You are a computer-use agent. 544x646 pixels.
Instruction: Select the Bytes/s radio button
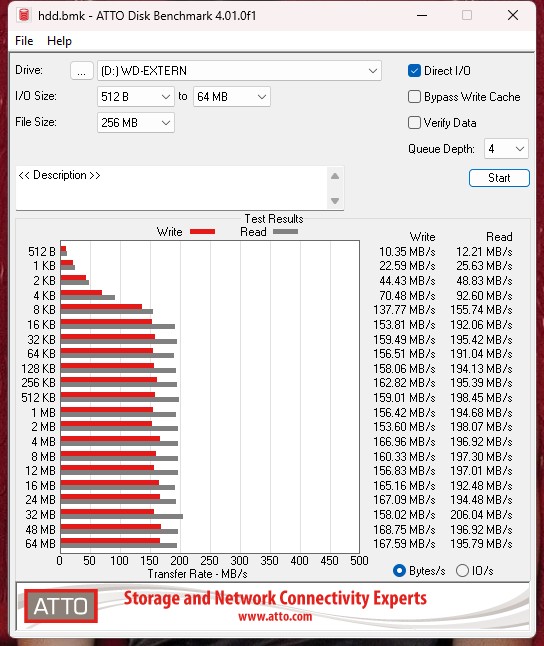point(399,571)
